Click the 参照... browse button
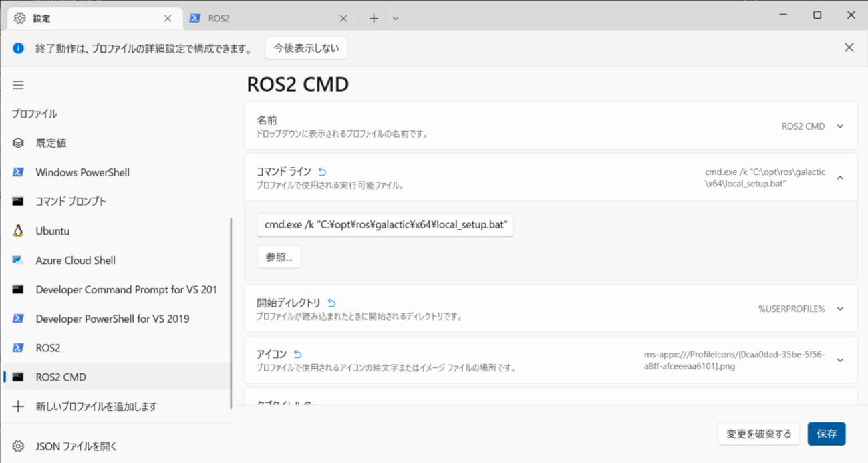868x463 pixels. click(279, 257)
